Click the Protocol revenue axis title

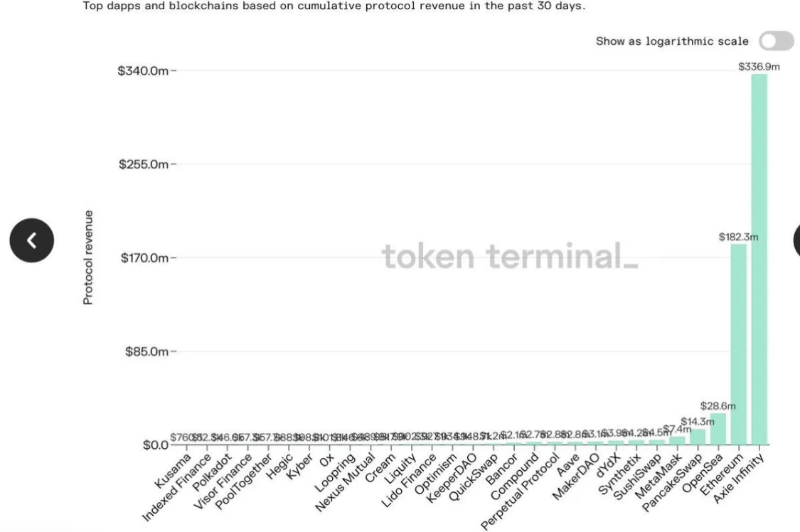coord(87,257)
